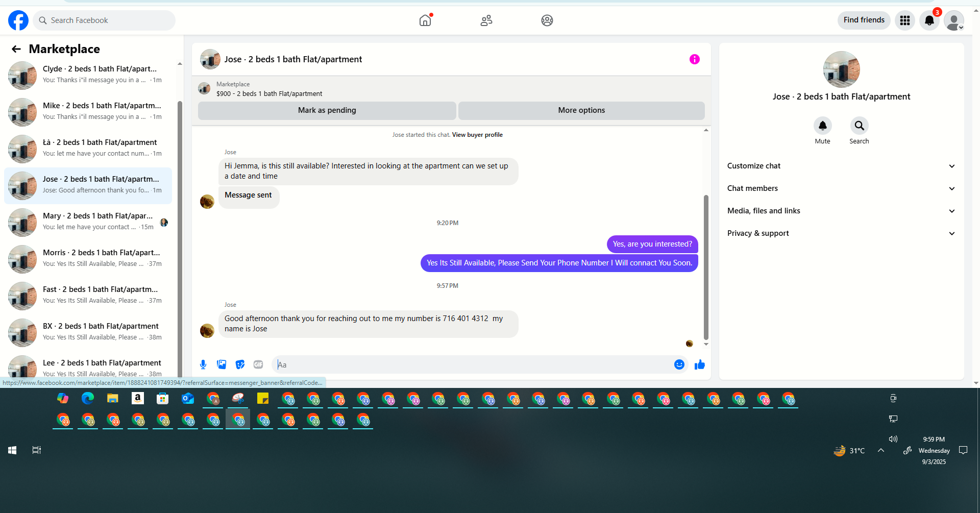Click the 31°C weather widget
The width and height of the screenshot is (980, 513).
coord(849,451)
